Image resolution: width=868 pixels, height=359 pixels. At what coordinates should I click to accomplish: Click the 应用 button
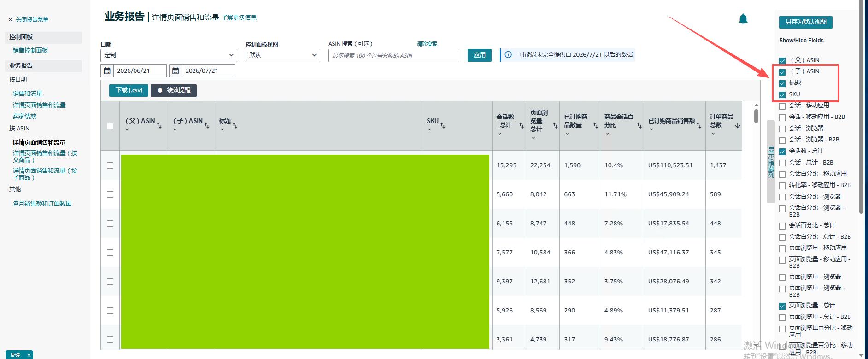480,55
